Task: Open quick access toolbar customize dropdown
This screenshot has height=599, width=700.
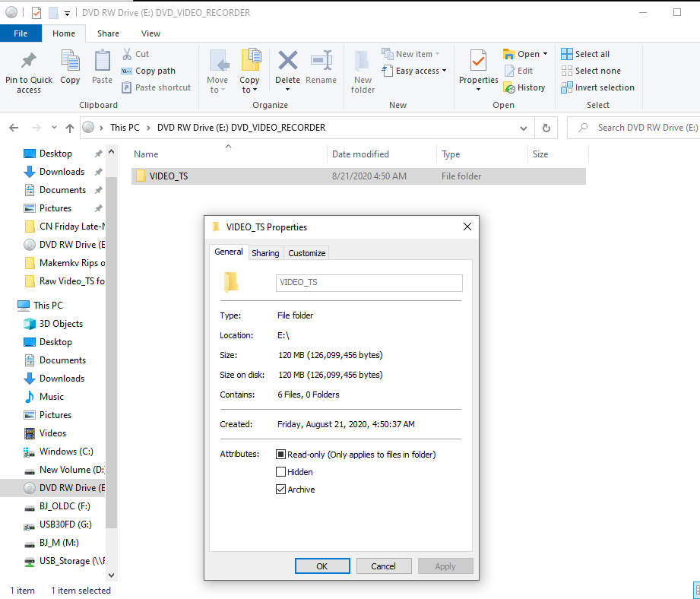Action: pyautogui.click(x=67, y=14)
